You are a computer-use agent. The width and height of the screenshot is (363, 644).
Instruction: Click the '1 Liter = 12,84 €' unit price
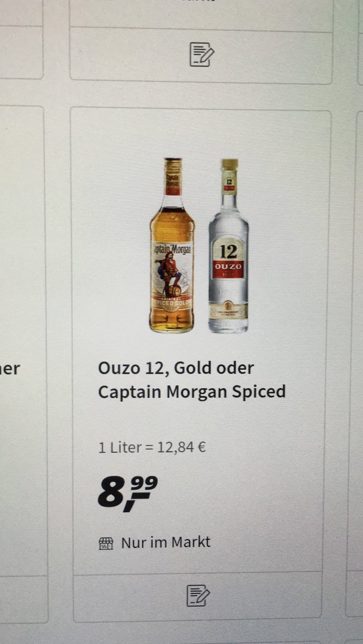pos(152,448)
